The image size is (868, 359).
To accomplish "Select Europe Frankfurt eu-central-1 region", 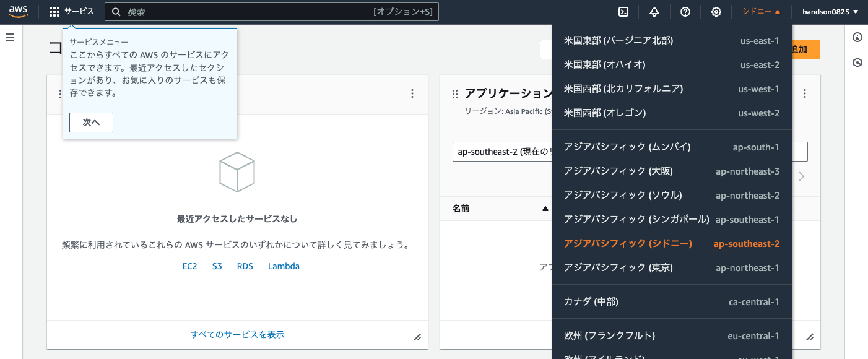I will click(x=672, y=336).
